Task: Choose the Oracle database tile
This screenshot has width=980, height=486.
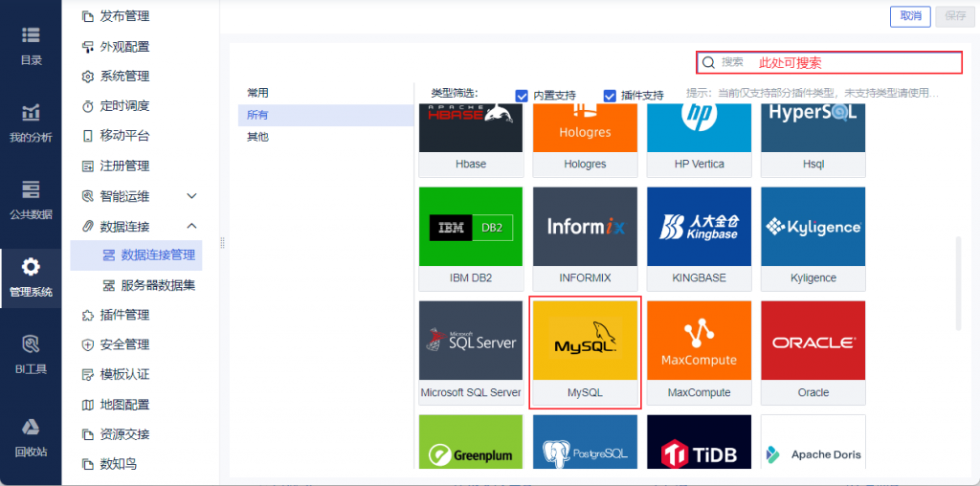Action: point(813,353)
